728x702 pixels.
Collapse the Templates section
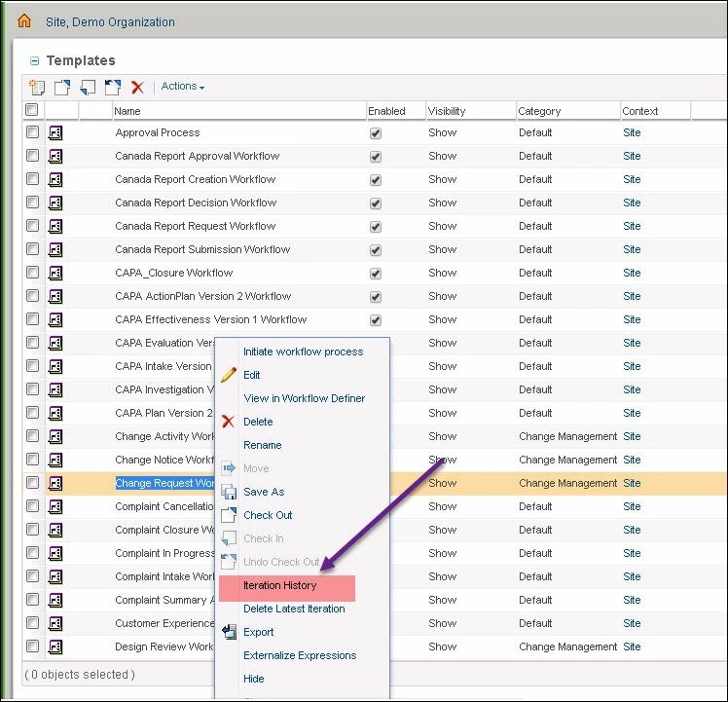[x=34, y=61]
